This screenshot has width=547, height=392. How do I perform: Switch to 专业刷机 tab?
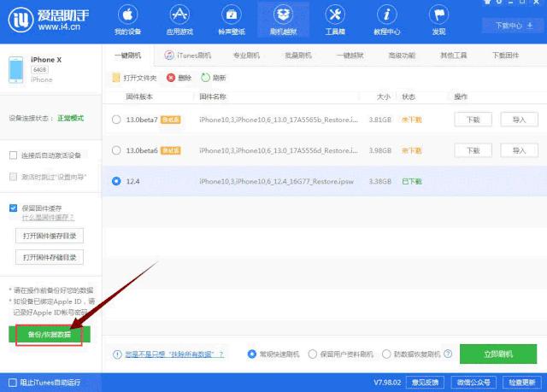pyautogui.click(x=247, y=56)
